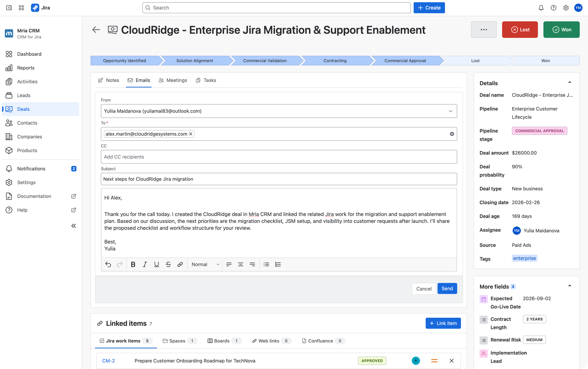Open Dashboard in the sidebar
The image size is (588, 369).
40,54
